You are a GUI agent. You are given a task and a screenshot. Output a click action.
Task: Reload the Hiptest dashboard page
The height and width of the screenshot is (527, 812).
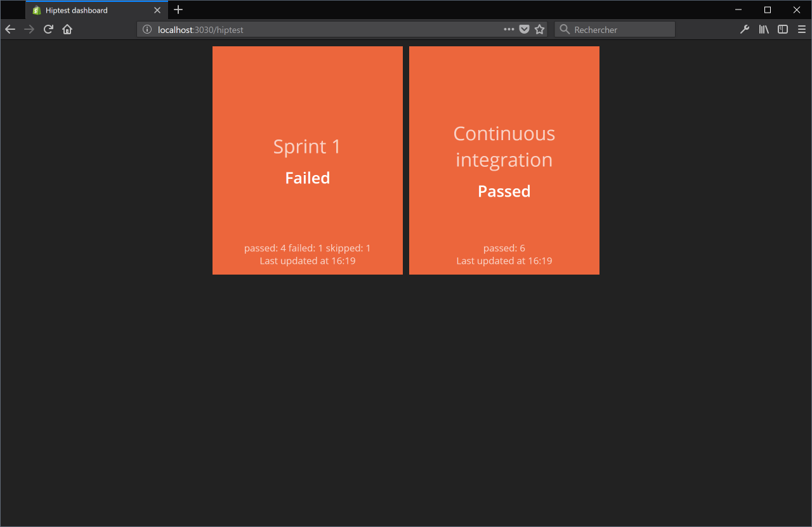48,29
